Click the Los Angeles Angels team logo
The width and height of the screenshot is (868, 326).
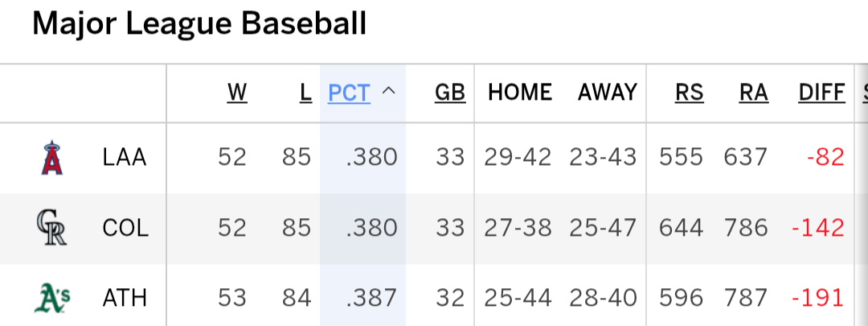pyautogui.click(x=52, y=158)
